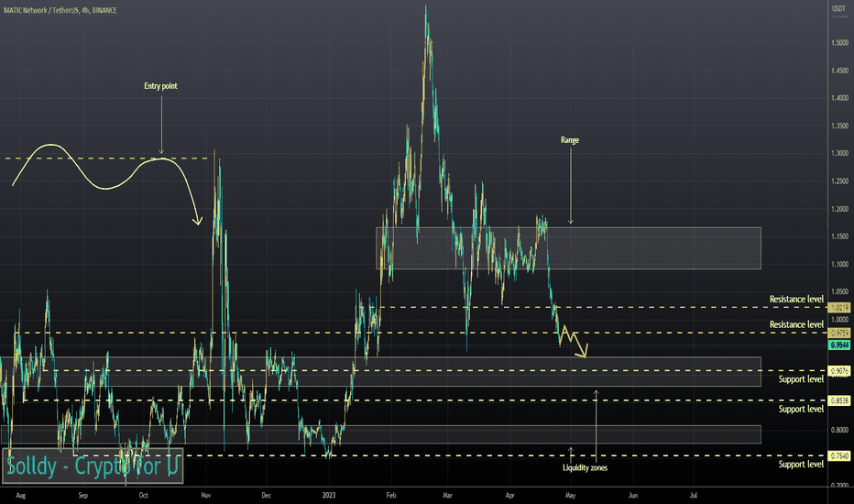This screenshot has height=504, width=854.
Task: Click the 1.2000 price axis value
Action: click(840, 209)
